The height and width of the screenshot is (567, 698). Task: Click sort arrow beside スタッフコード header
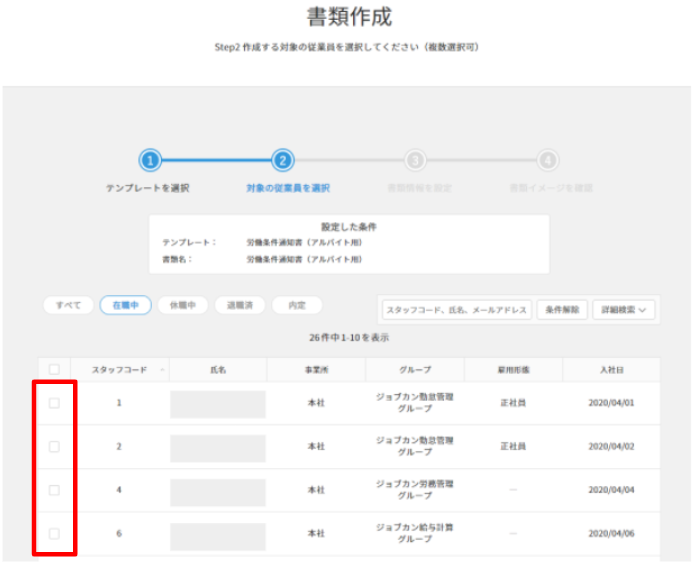pos(162,369)
